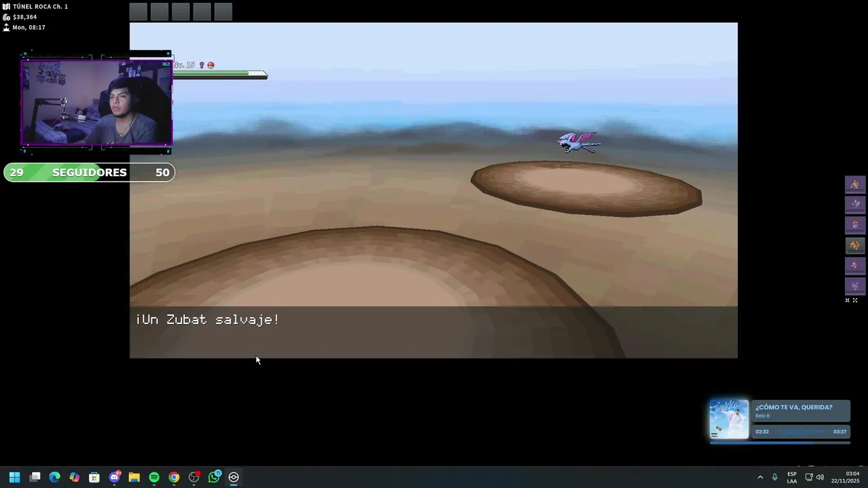The height and width of the screenshot is (488, 868).
Task: Select the sixth party Pokémon slot
Action: click(854, 286)
